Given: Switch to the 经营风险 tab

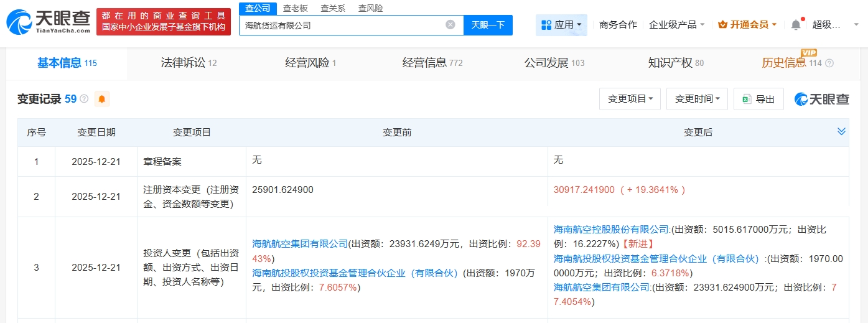Looking at the screenshot, I should 310,63.
